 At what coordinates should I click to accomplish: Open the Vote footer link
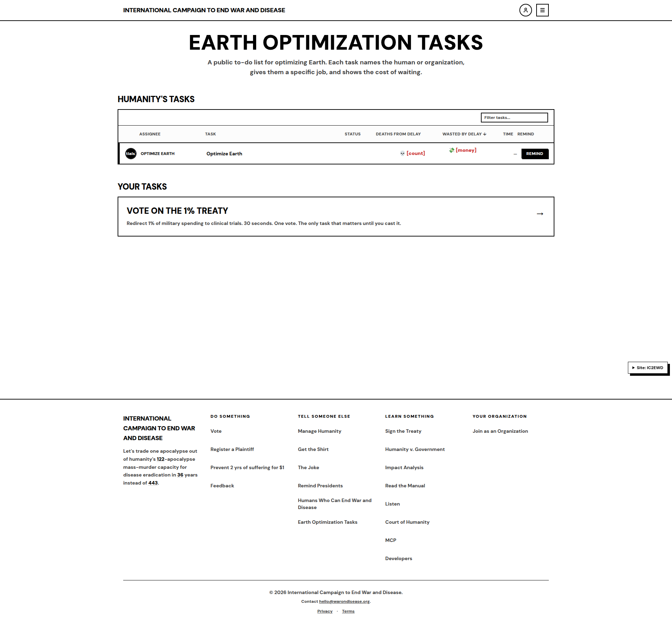pos(216,431)
